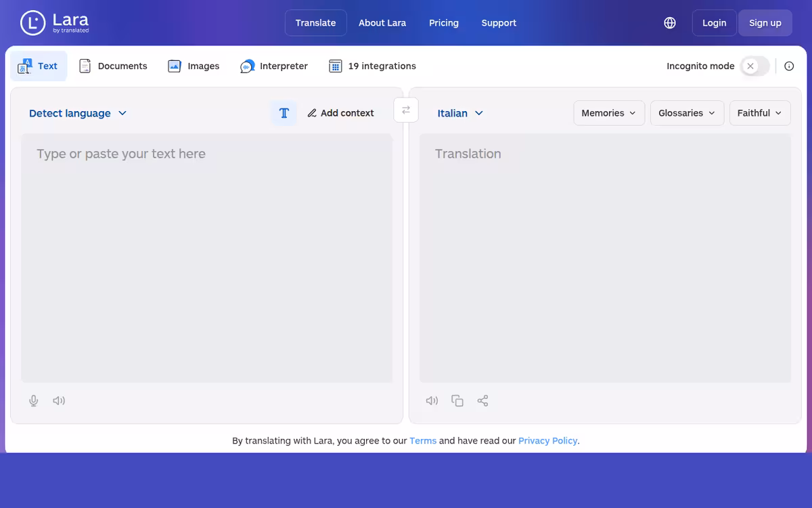Start voice input with microphone icon
Screen dimensions: 812x508
[x=34, y=401]
